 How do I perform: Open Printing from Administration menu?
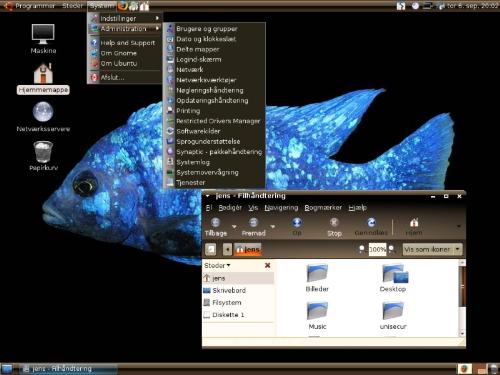click(214, 111)
